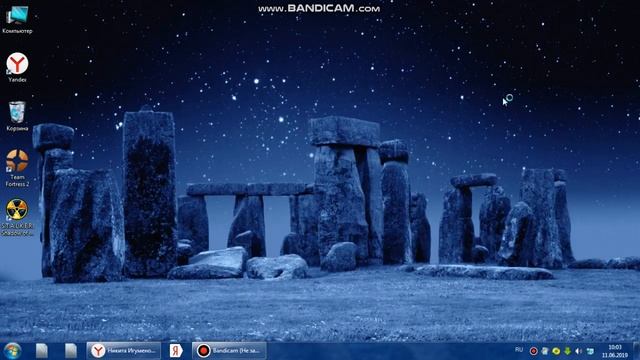Click the first pinned file icon beside Start
Viewport: 640px width, 360px height.
pos(42,351)
